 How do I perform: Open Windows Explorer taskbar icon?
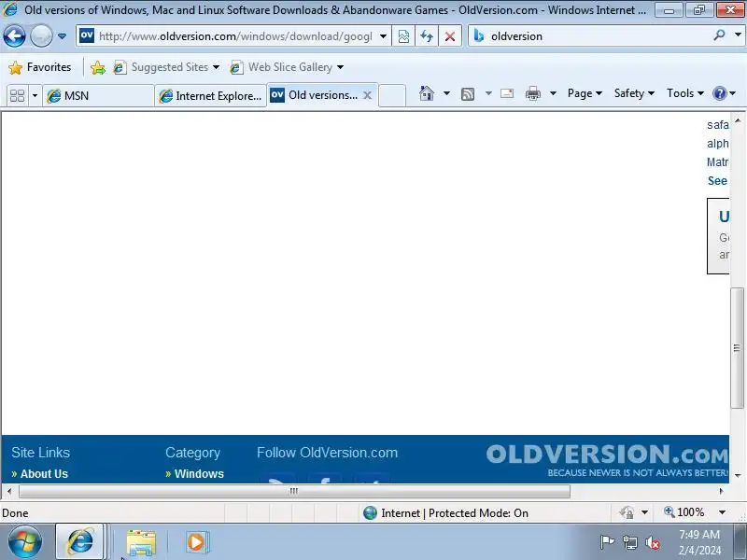(x=141, y=542)
